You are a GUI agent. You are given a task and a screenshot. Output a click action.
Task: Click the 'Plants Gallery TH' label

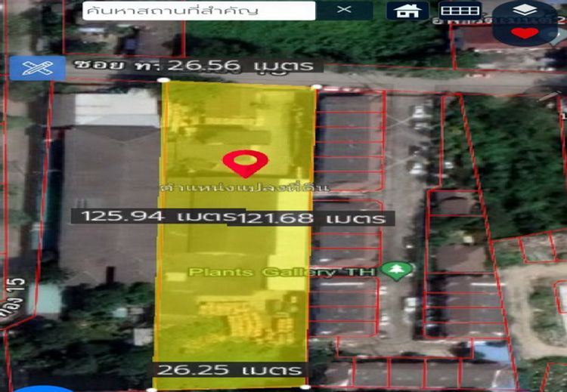pyautogui.click(x=282, y=272)
